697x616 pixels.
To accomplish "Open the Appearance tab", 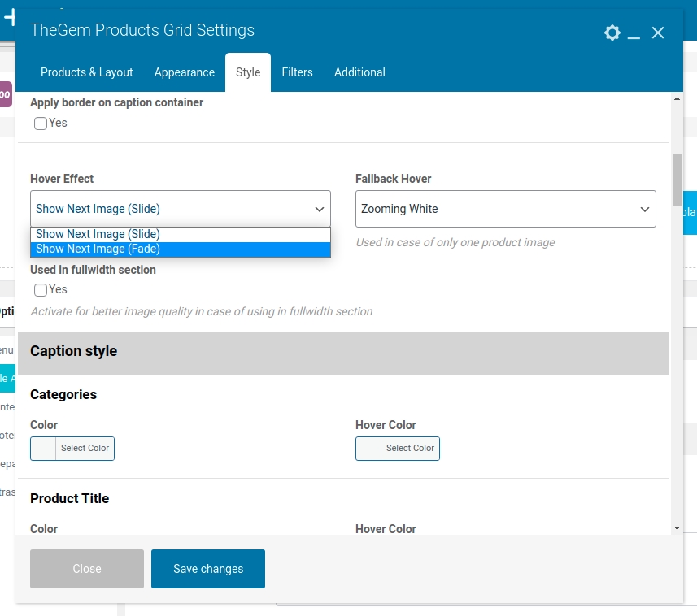I will (185, 72).
